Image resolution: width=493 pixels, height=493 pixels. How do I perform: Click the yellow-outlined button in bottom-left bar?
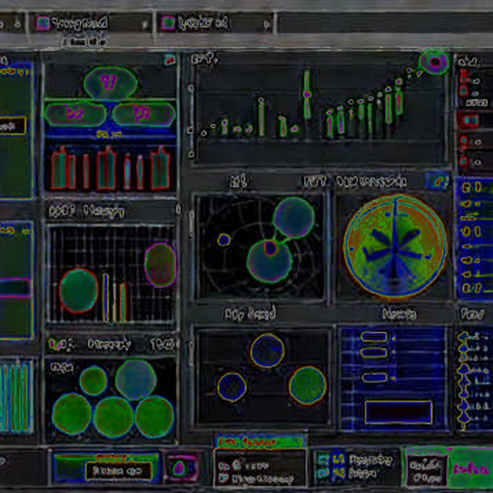(118, 471)
